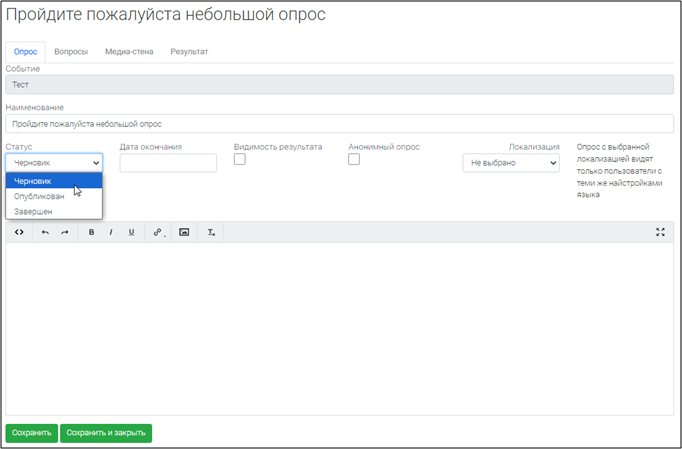682x449 pixels.
Task: Click the redo arrow in editor
Action: tap(65, 232)
